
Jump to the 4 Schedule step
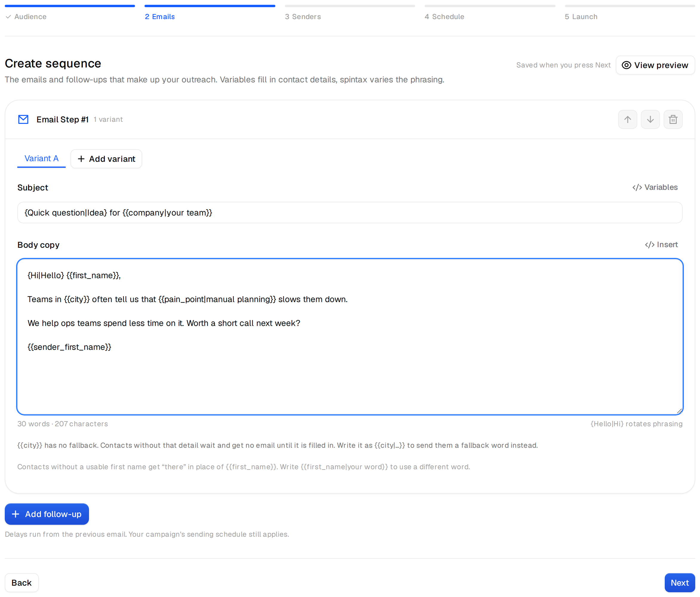click(490, 13)
